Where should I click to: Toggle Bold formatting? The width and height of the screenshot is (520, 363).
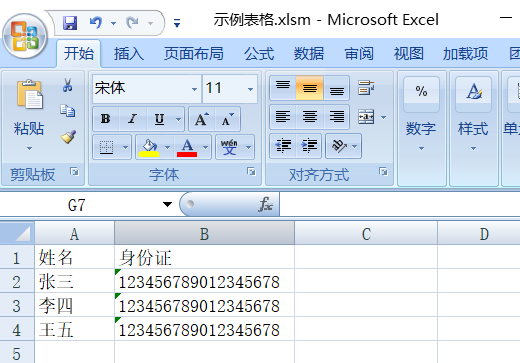click(106, 119)
